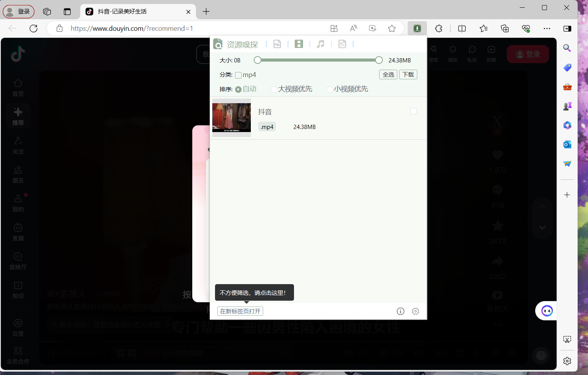The width and height of the screenshot is (588, 375).
Task: Open the Douyin 直播 nav item
Action: [18, 231]
